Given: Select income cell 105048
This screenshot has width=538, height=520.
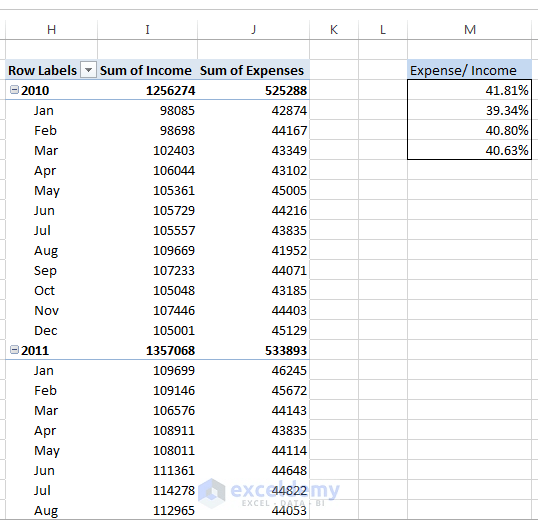Looking at the screenshot, I should point(148,290).
